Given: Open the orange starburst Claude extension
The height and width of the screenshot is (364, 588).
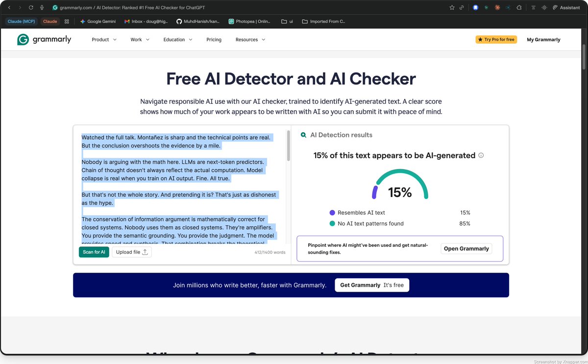Looking at the screenshot, I should [x=497, y=7].
